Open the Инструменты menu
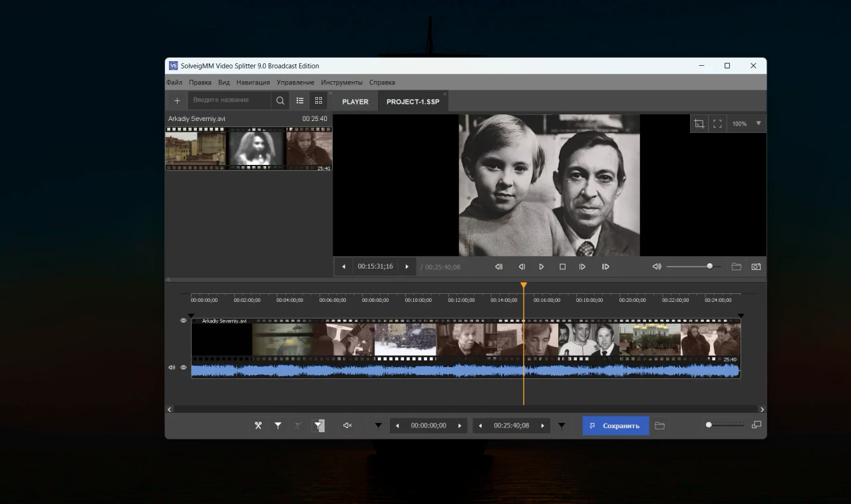Screen dimensions: 851x504 click(x=341, y=82)
